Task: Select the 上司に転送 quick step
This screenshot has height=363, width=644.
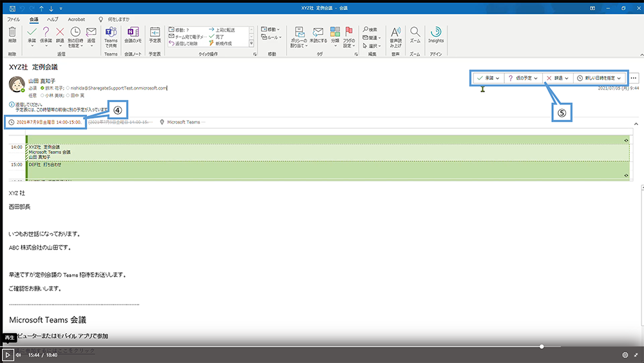Action: pos(222,30)
